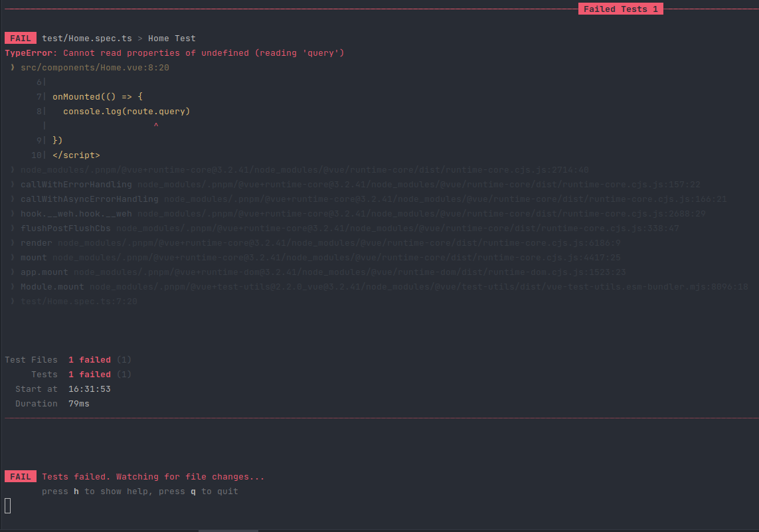Click hook.__weh.hook.__weh stack frame

pos(363,213)
